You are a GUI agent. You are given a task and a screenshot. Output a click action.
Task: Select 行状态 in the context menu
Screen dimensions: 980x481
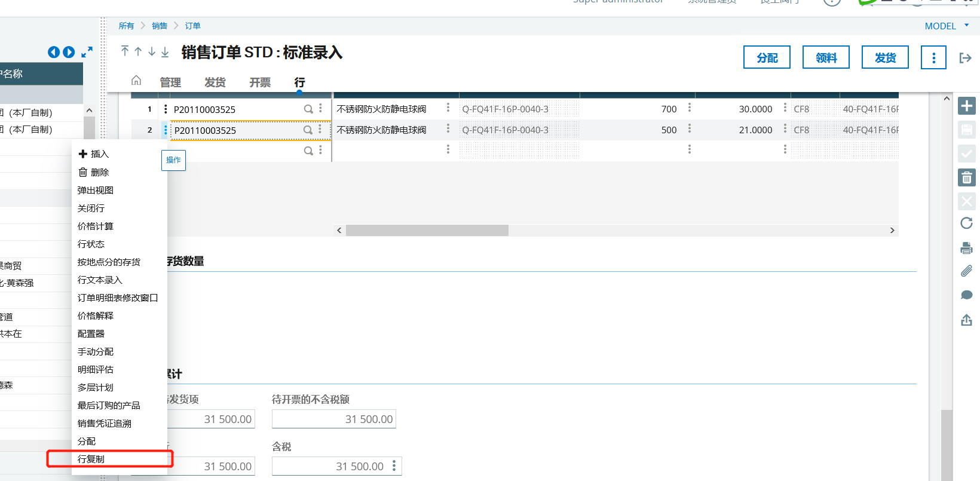click(x=120, y=244)
